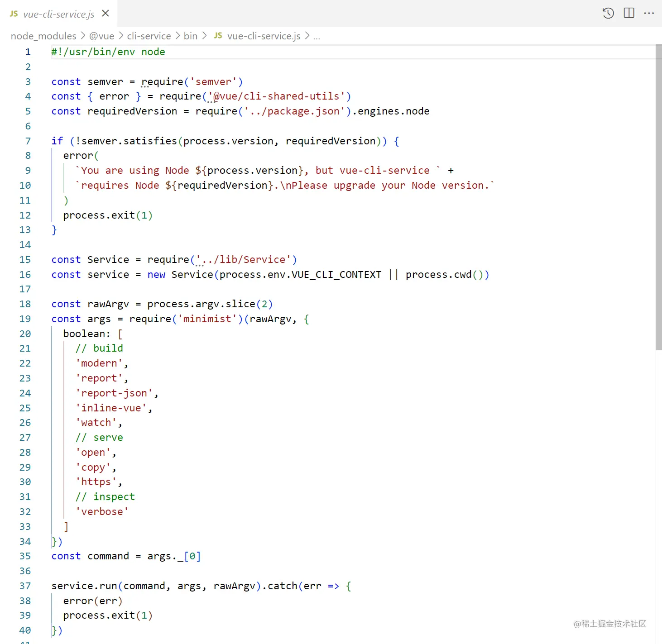Click the JS icon in the breadcrumb
662x644 pixels.
(218, 35)
